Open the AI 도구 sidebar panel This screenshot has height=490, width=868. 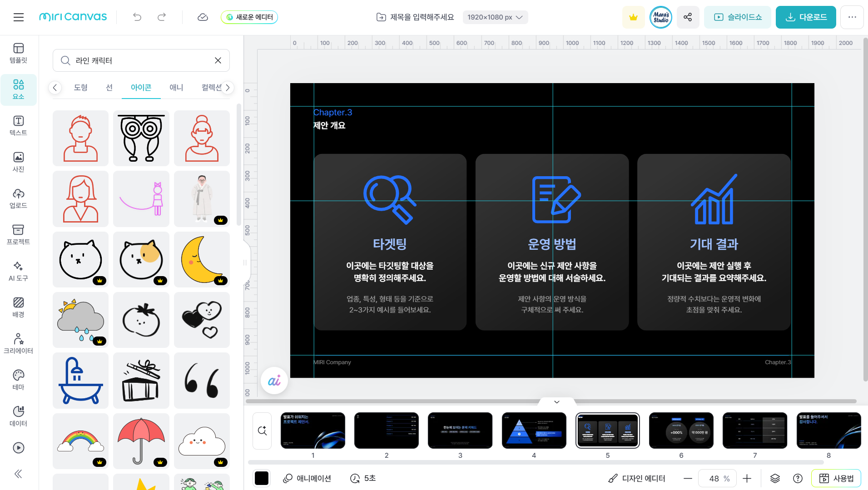18,271
